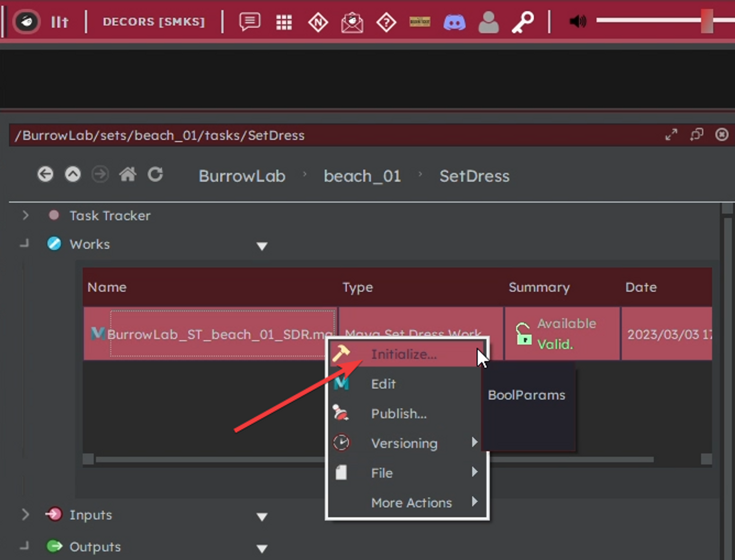Go up one level with up arrow
Screen dimensions: 735x560
click(73, 174)
